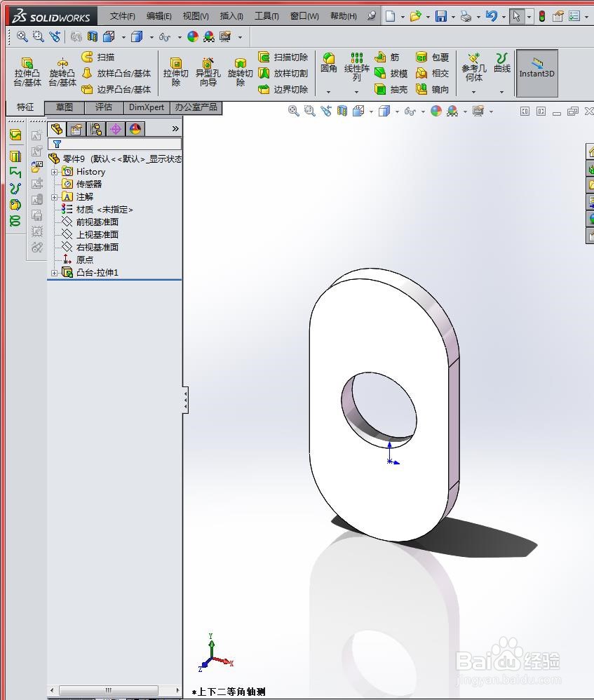The image size is (594, 700).
Task: Open the DimXpertManager tab icon
Action: (x=116, y=129)
